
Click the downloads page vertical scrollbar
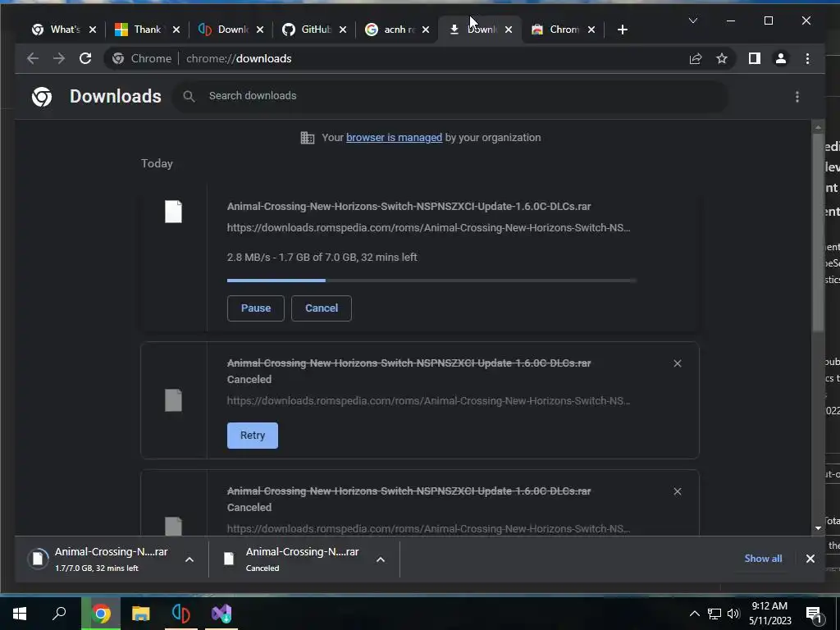coord(818,231)
